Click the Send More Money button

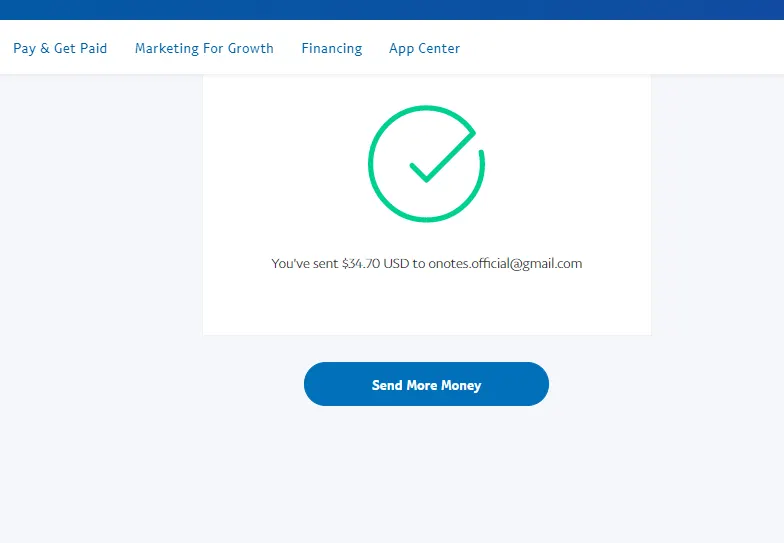426,385
